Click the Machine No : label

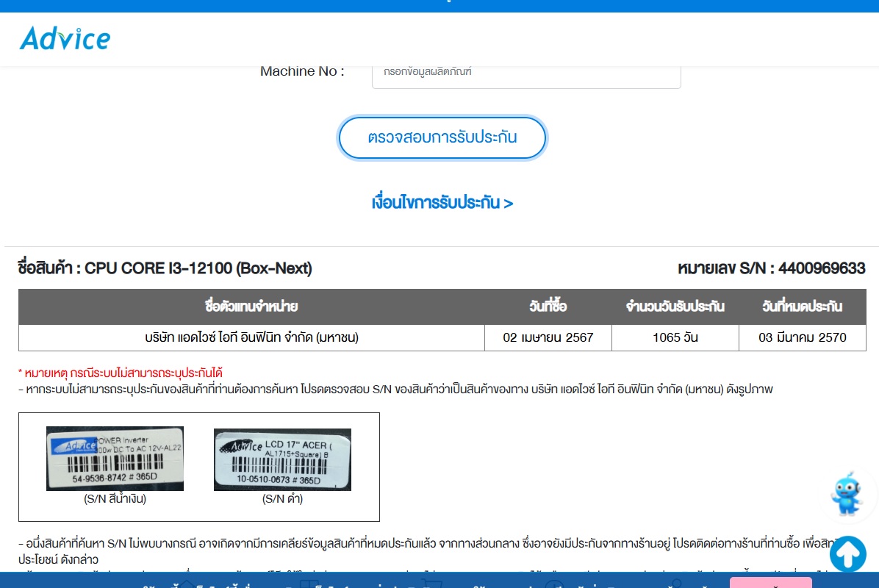click(x=302, y=71)
